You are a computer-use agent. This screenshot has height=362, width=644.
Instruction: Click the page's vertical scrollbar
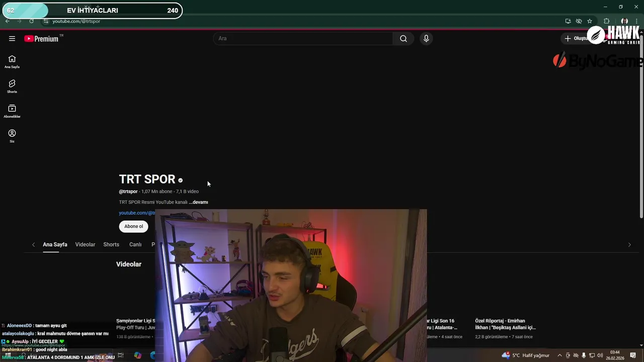641,126
